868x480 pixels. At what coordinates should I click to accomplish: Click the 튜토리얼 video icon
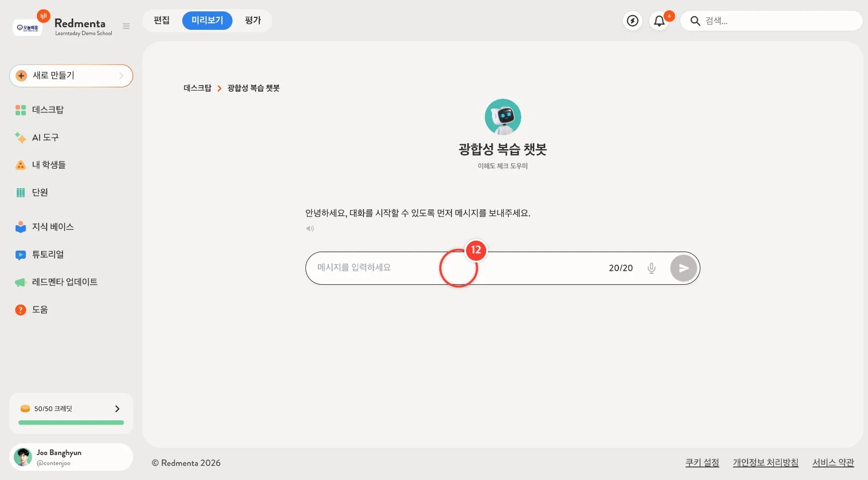[x=21, y=254]
